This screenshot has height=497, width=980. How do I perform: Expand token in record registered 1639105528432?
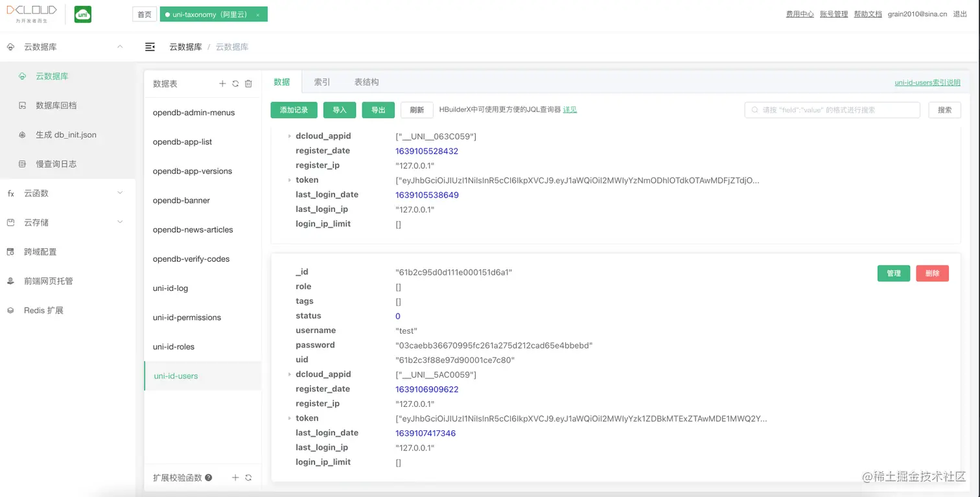pyautogui.click(x=289, y=180)
